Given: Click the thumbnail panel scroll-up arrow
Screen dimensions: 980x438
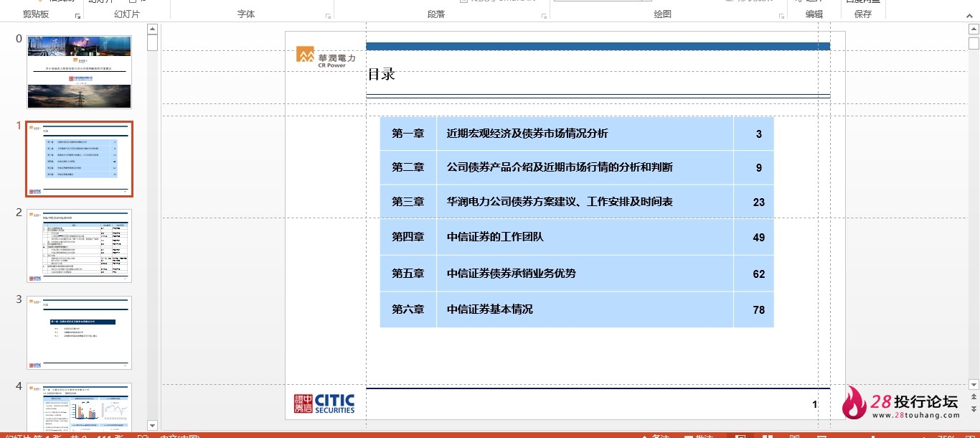Looking at the screenshot, I should click(x=152, y=29).
